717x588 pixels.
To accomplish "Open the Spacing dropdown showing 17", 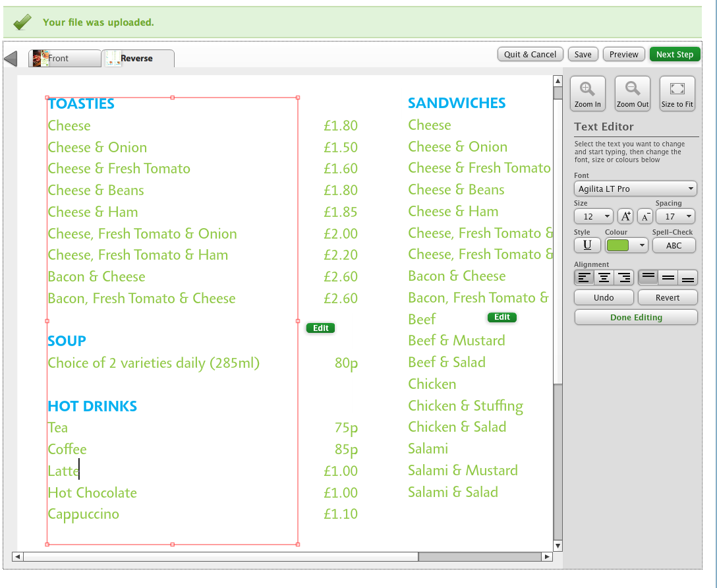I will (675, 216).
